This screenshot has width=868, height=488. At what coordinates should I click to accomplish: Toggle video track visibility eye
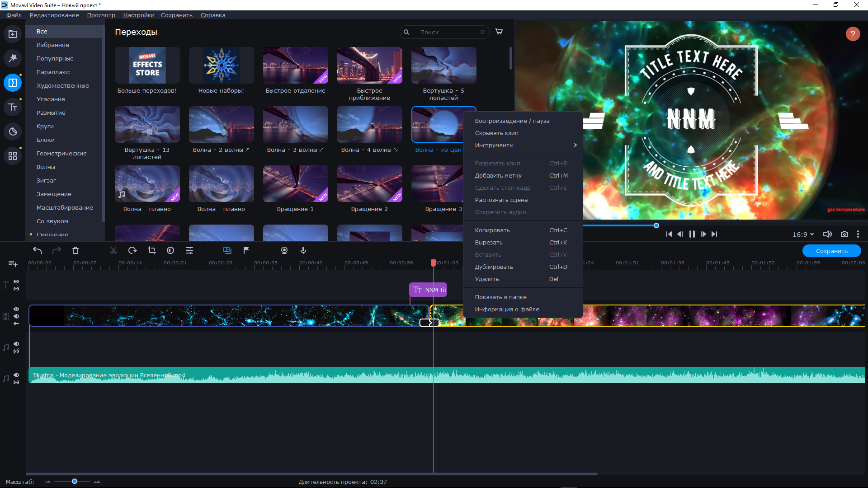(16, 309)
